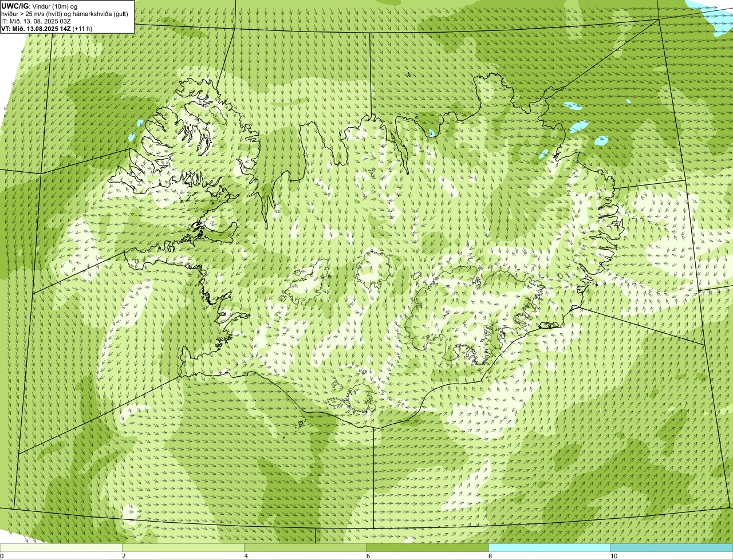
Task: Click the '6' label on the color scale
Action: click(x=368, y=556)
